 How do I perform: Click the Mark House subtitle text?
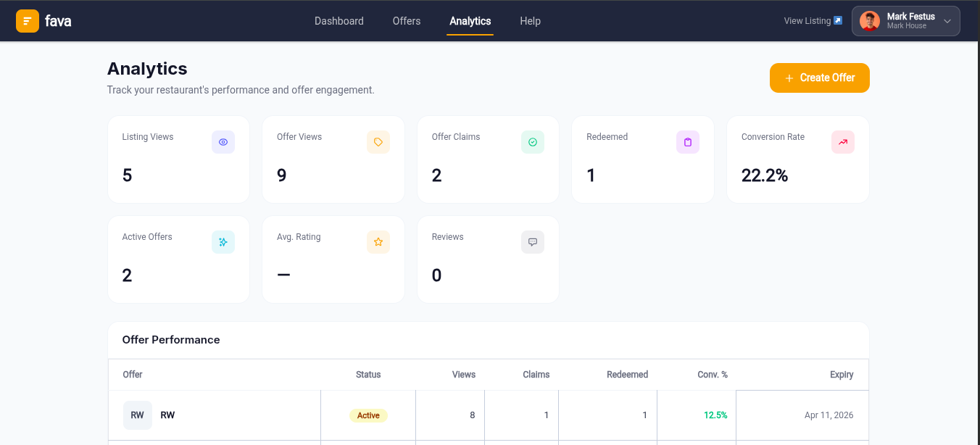907,26
